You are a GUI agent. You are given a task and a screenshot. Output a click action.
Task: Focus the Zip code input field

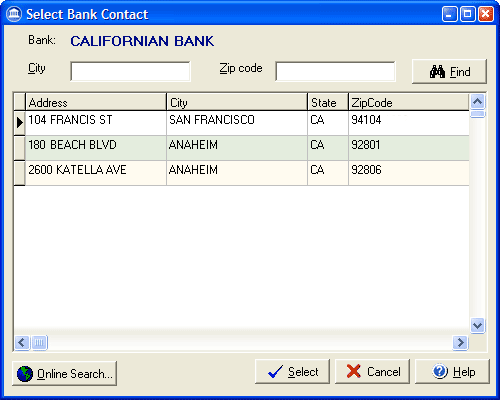click(x=335, y=71)
